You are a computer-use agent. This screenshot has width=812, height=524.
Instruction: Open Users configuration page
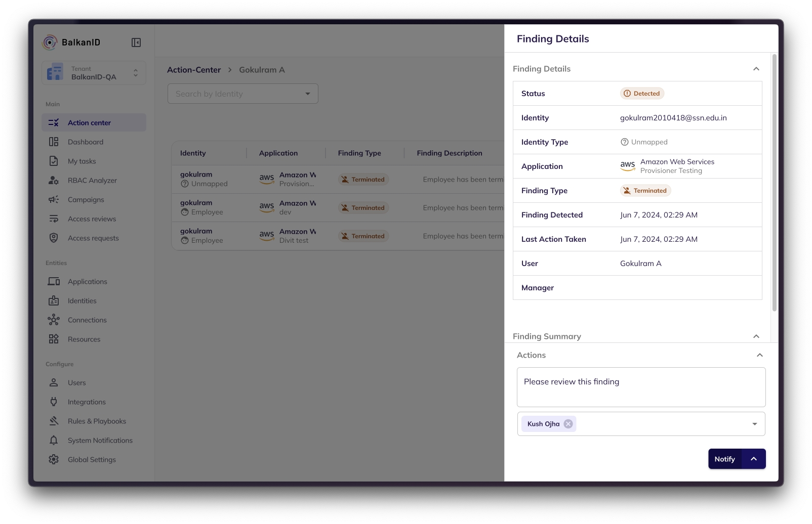94,382
